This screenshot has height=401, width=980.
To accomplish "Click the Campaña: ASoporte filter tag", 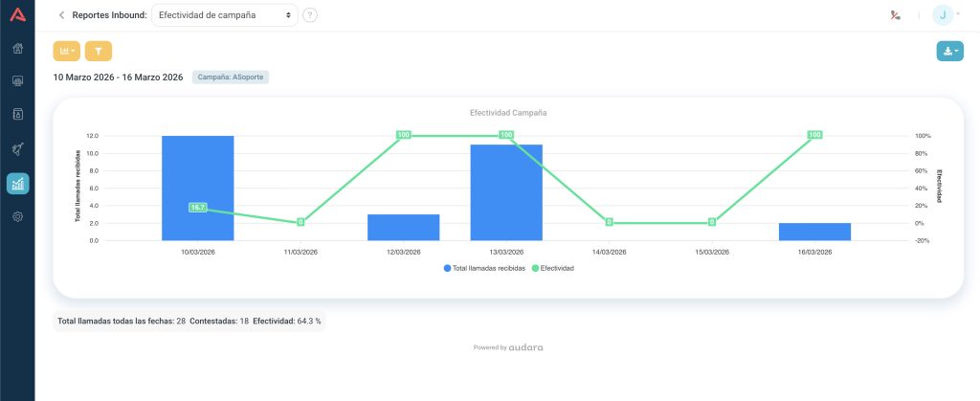I will pos(230,77).
